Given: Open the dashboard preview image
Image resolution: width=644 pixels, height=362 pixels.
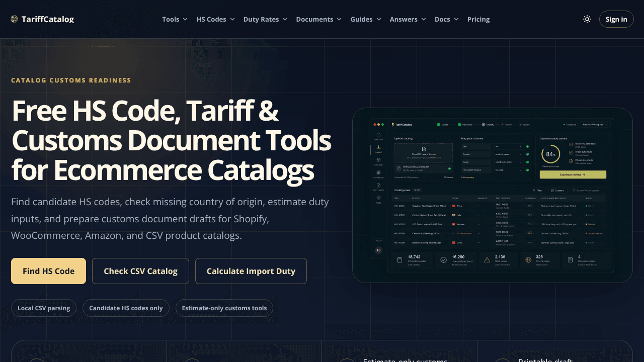Looking at the screenshot, I should [493, 196].
